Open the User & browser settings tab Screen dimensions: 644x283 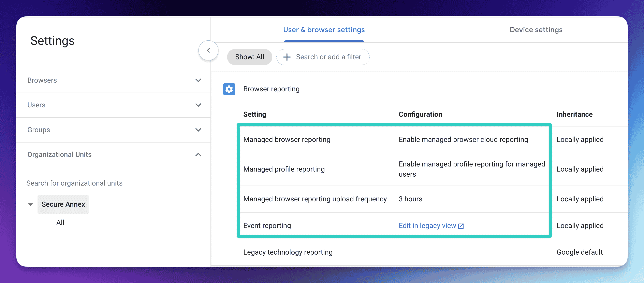click(323, 29)
